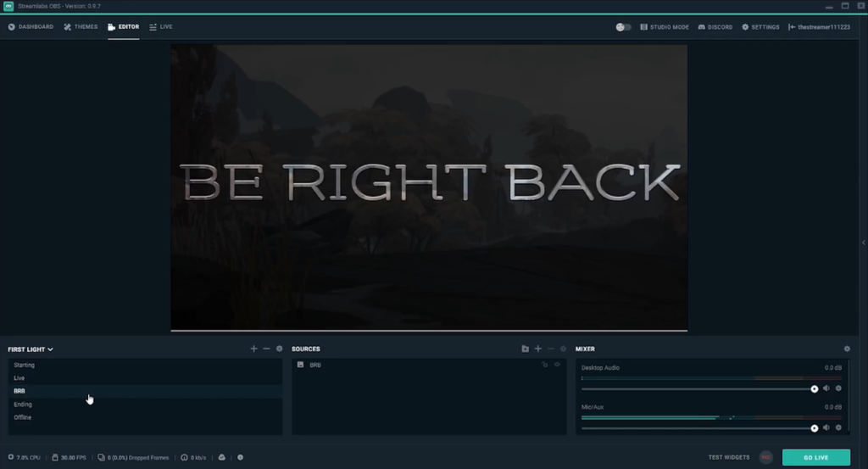Expand the collapsed right side panel arrow
The image size is (868, 469).
(x=864, y=243)
